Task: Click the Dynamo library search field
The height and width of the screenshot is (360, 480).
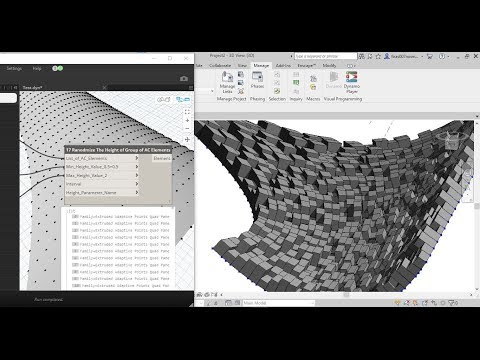Action: coord(8,98)
